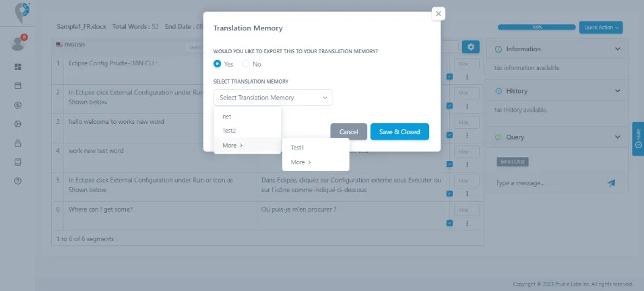Click the ENGLISH language flag label
This screenshot has width=644, height=291.
(x=70, y=44)
